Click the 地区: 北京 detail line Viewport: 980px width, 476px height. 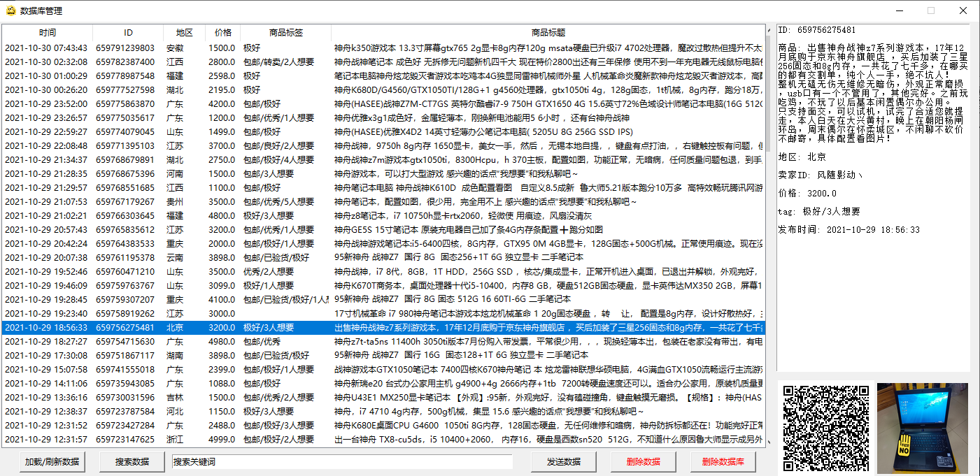tap(802, 157)
